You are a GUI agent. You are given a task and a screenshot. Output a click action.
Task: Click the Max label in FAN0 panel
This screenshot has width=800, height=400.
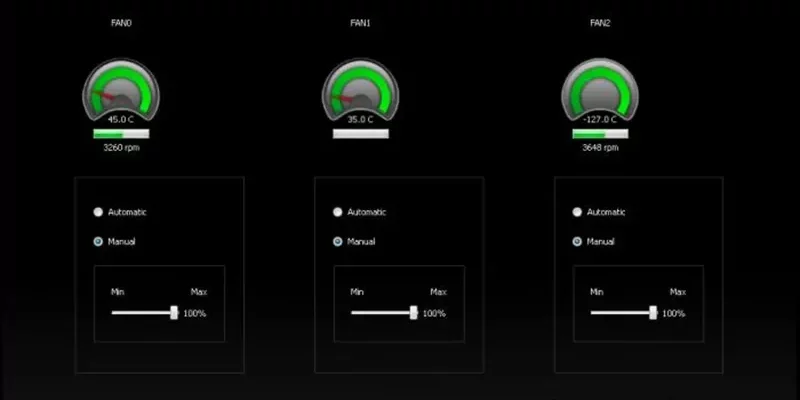click(x=199, y=292)
